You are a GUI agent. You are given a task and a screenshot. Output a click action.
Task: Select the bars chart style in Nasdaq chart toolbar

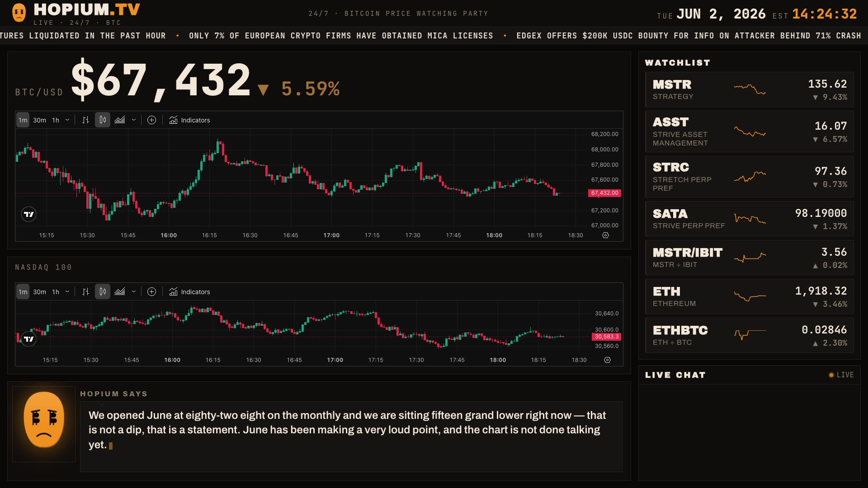85,292
